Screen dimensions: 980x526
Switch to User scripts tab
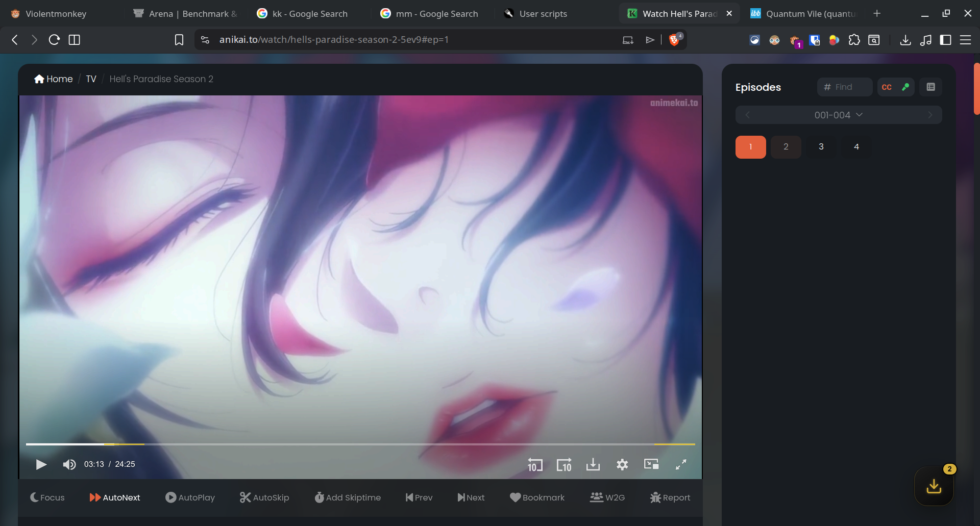click(x=556, y=14)
